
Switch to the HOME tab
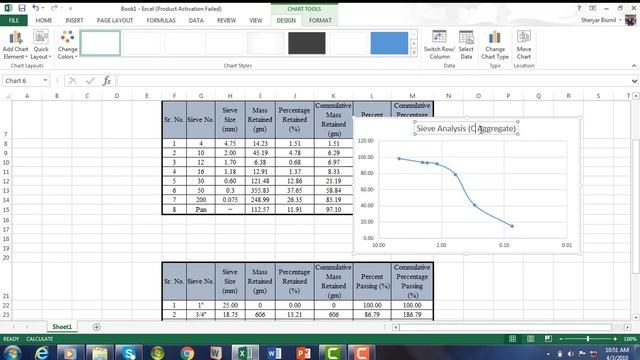[44, 20]
